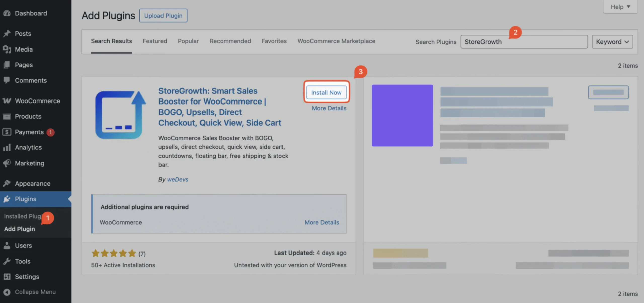This screenshot has height=303, width=644.
Task: Open Plugins in the sidebar menu
Action: point(26,199)
